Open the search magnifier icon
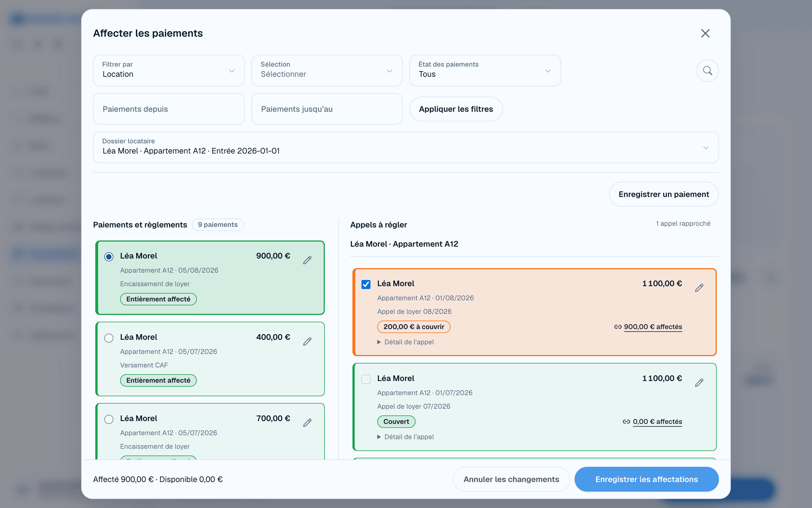The width and height of the screenshot is (812, 508). coord(707,71)
